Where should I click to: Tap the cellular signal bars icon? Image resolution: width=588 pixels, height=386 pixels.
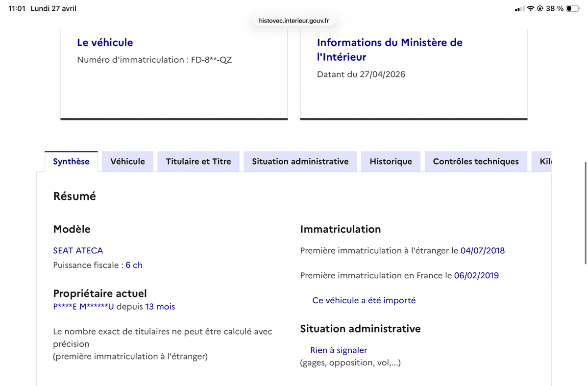click(519, 8)
